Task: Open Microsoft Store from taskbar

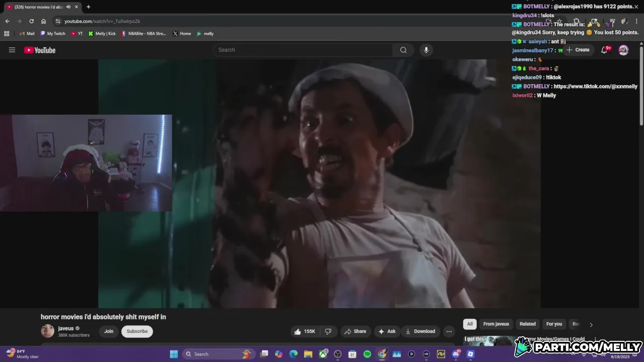Action: [x=352, y=354]
